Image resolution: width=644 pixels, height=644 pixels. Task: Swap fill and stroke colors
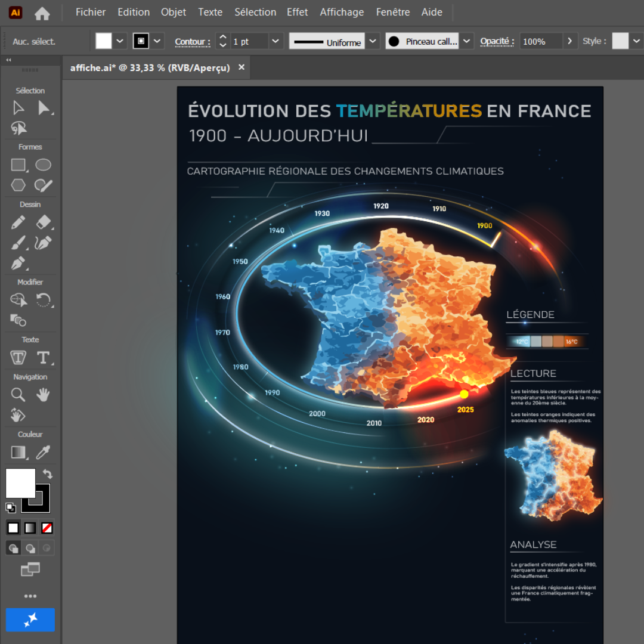[48, 474]
